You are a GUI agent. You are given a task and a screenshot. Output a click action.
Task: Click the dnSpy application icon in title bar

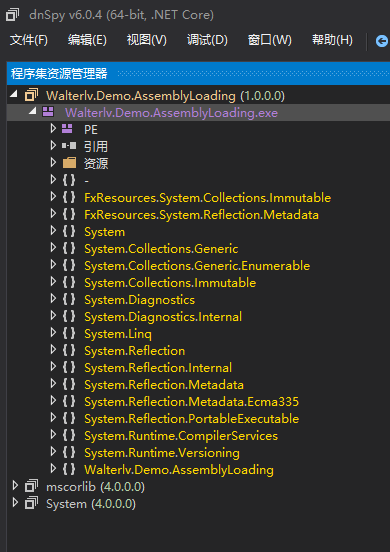(13, 15)
